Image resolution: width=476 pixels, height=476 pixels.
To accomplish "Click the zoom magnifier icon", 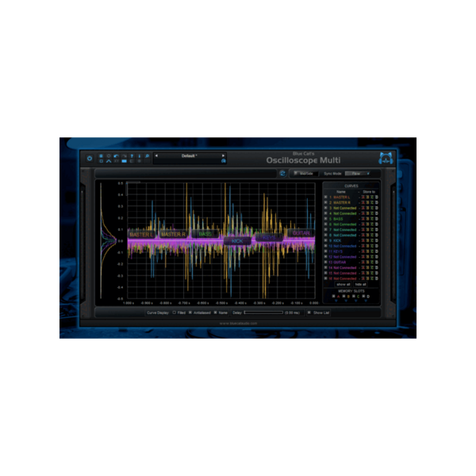I will click(148, 156).
